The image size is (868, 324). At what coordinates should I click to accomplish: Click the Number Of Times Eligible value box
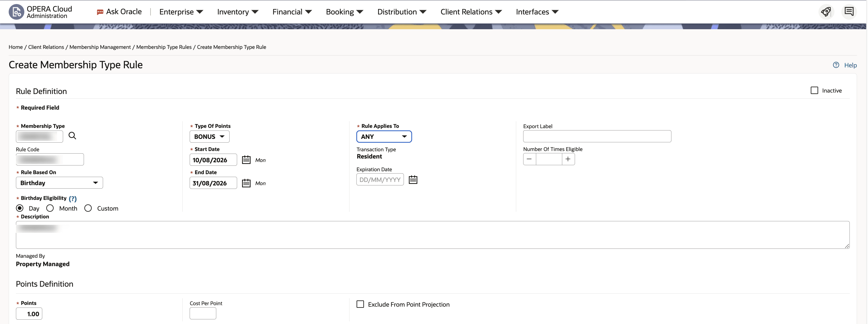tap(549, 159)
